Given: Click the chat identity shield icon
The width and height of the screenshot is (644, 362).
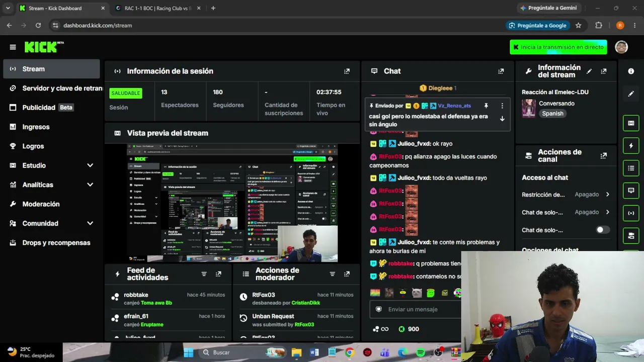Looking at the screenshot, I should (x=379, y=309).
